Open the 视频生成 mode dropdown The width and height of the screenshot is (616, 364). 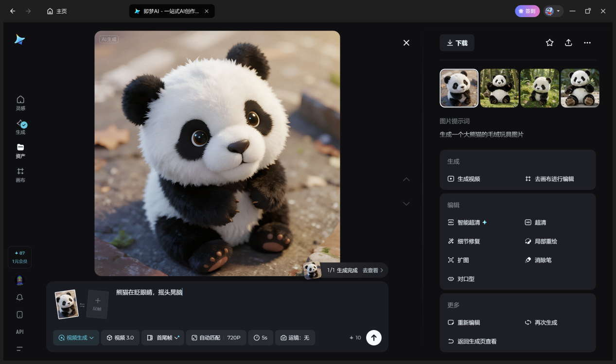76,338
